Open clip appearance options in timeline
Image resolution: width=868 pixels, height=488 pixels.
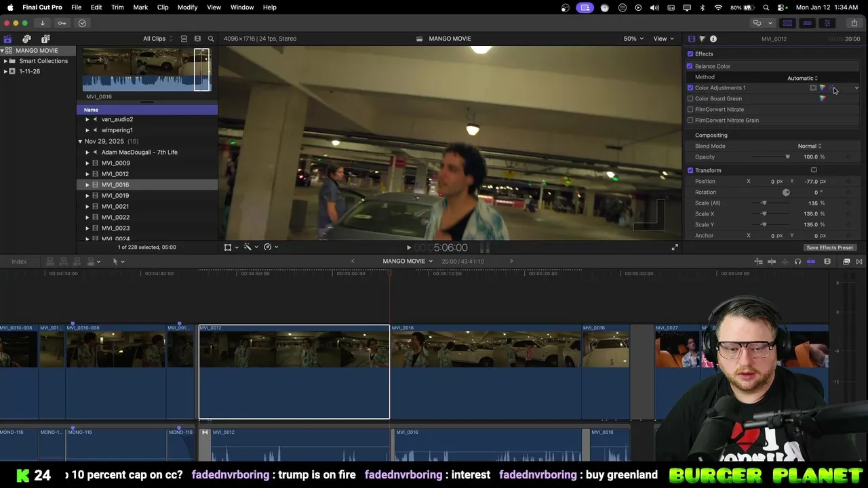coord(827,262)
